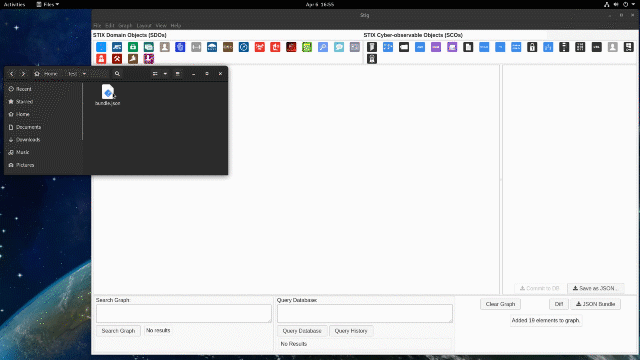
Task: Click Activities in the top bar
Action: (x=14, y=4)
